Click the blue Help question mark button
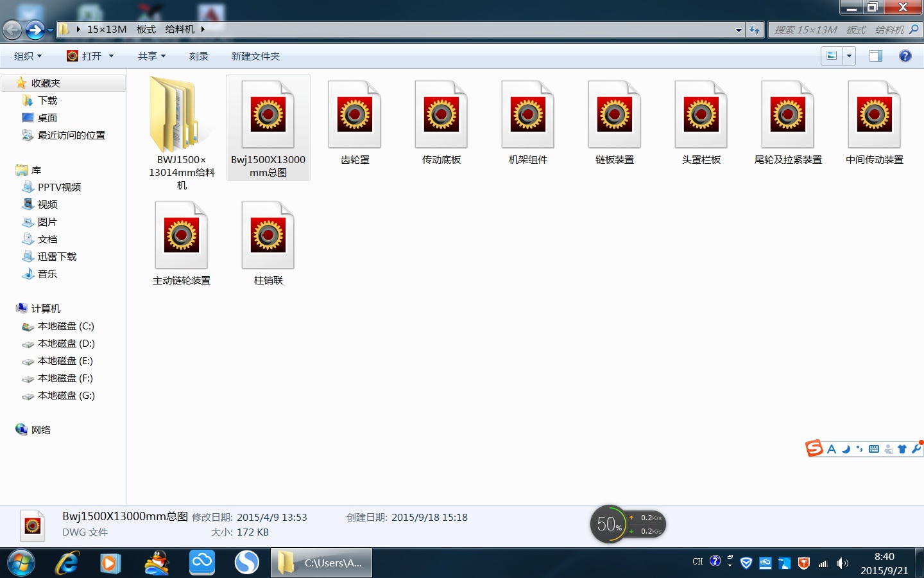 pyautogui.click(x=905, y=56)
